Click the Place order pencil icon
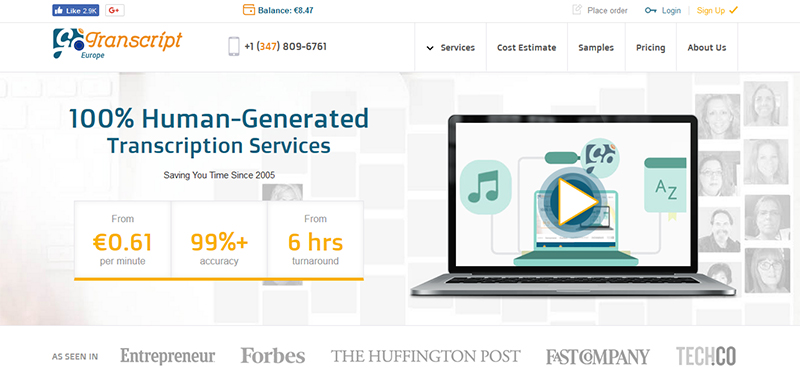 pyautogui.click(x=577, y=10)
